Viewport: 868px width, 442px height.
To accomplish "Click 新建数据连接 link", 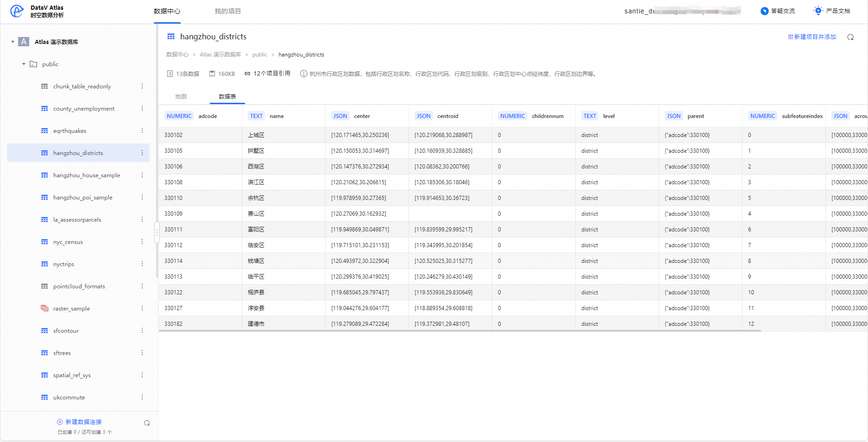I will pyautogui.click(x=79, y=422).
